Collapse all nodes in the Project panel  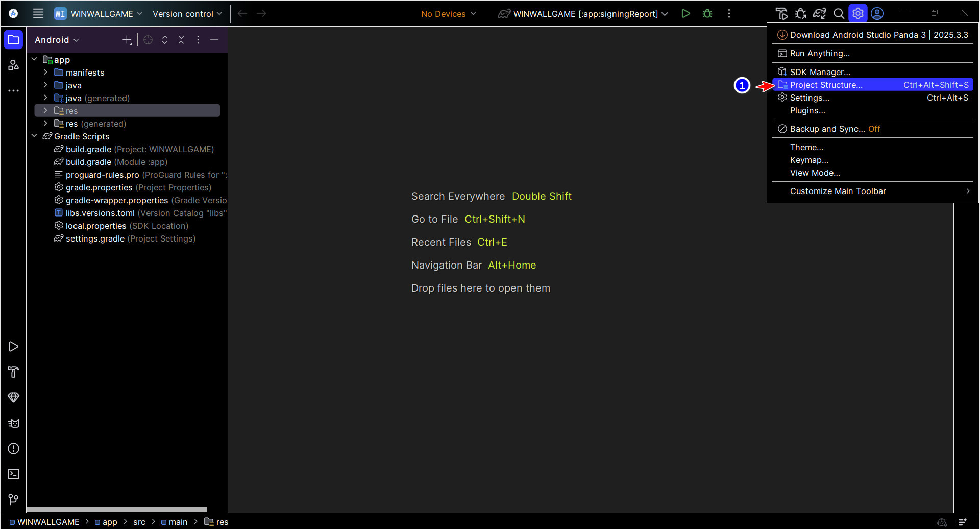pos(181,39)
